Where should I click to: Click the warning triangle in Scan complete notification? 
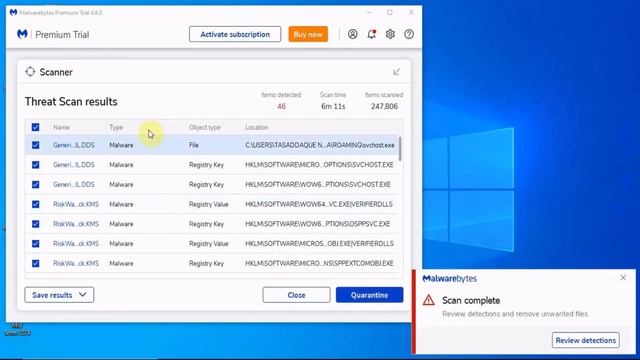pyautogui.click(x=429, y=300)
